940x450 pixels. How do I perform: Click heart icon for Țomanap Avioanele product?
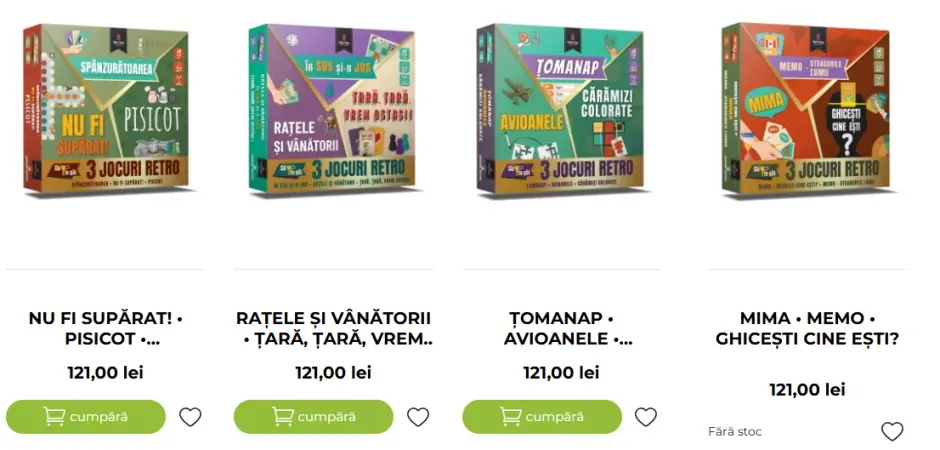coord(646,417)
